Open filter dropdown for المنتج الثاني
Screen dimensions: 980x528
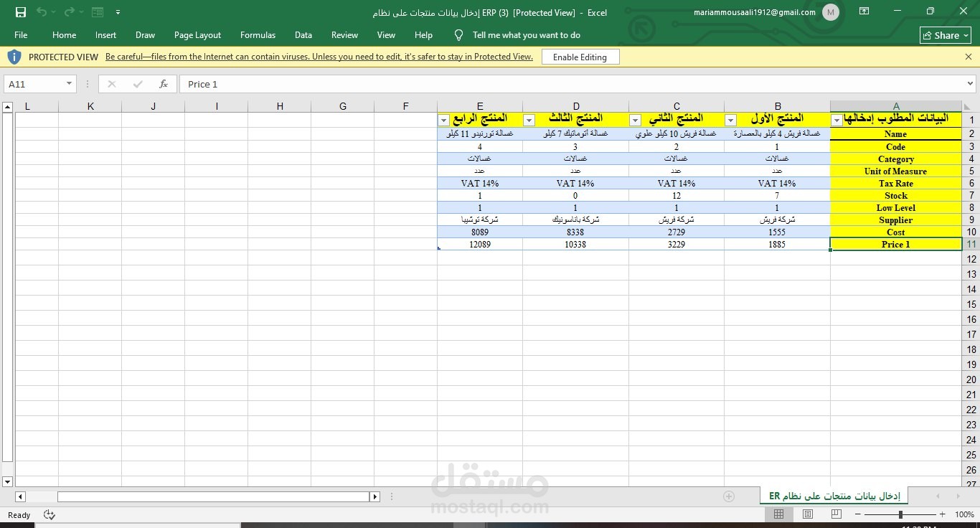coord(635,120)
